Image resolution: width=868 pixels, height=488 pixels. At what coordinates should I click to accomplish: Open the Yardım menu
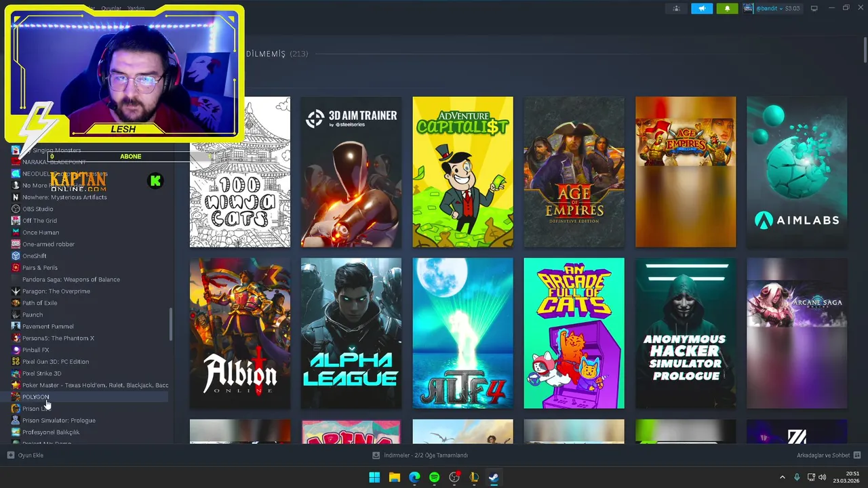136,8
